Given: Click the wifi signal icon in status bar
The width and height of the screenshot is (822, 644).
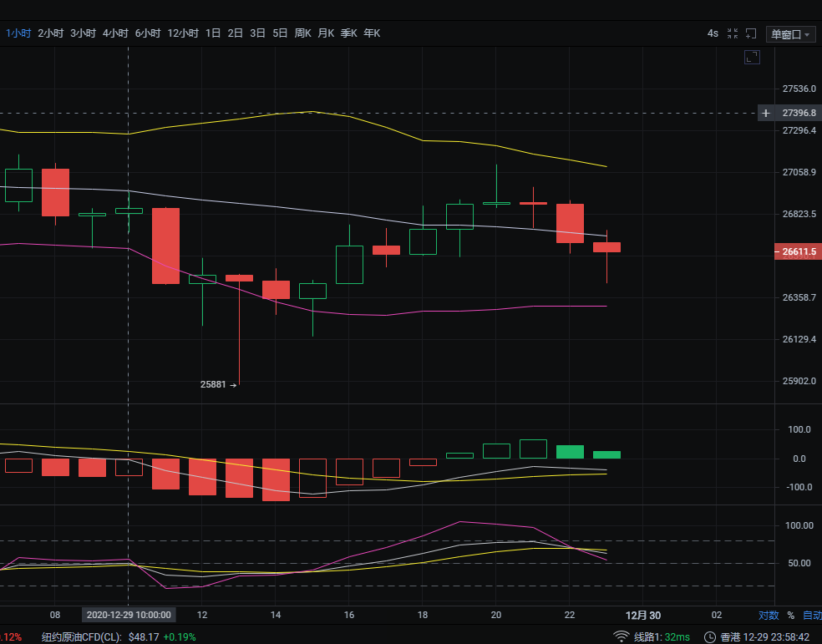Looking at the screenshot, I should point(622,636).
